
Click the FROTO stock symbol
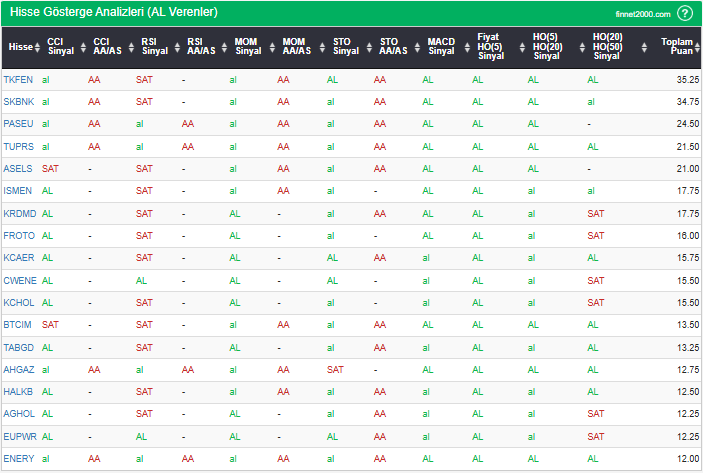click(18, 236)
